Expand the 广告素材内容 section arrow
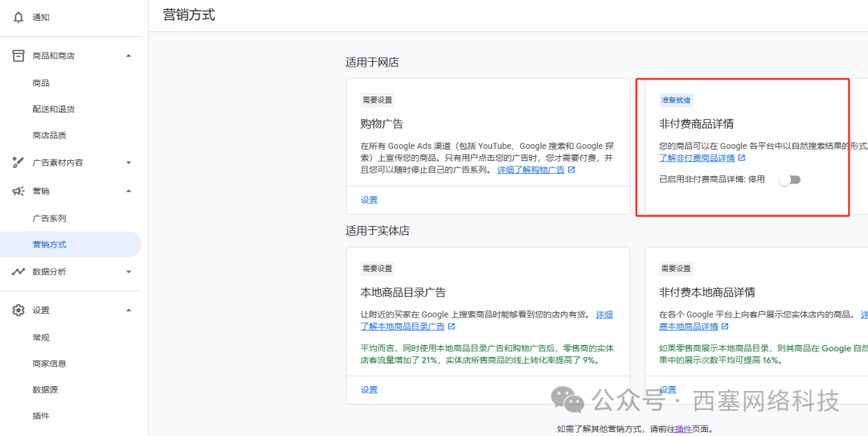The height and width of the screenshot is (436, 868). tap(129, 162)
